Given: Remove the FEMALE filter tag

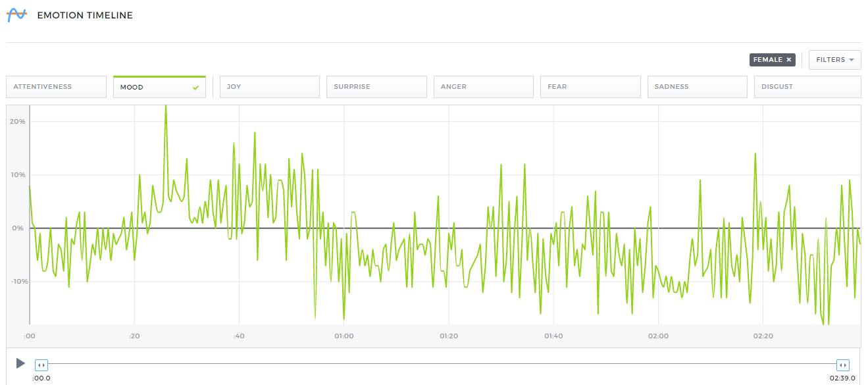Looking at the screenshot, I should coord(788,60).
